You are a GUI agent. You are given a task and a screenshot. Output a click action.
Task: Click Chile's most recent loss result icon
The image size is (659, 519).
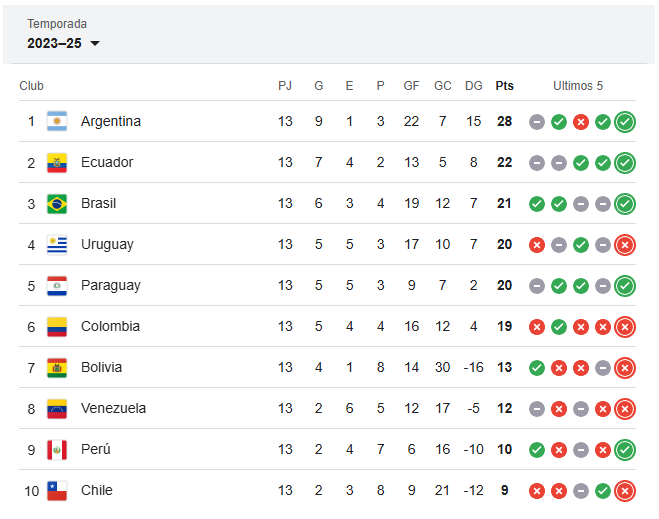[625, 491]
